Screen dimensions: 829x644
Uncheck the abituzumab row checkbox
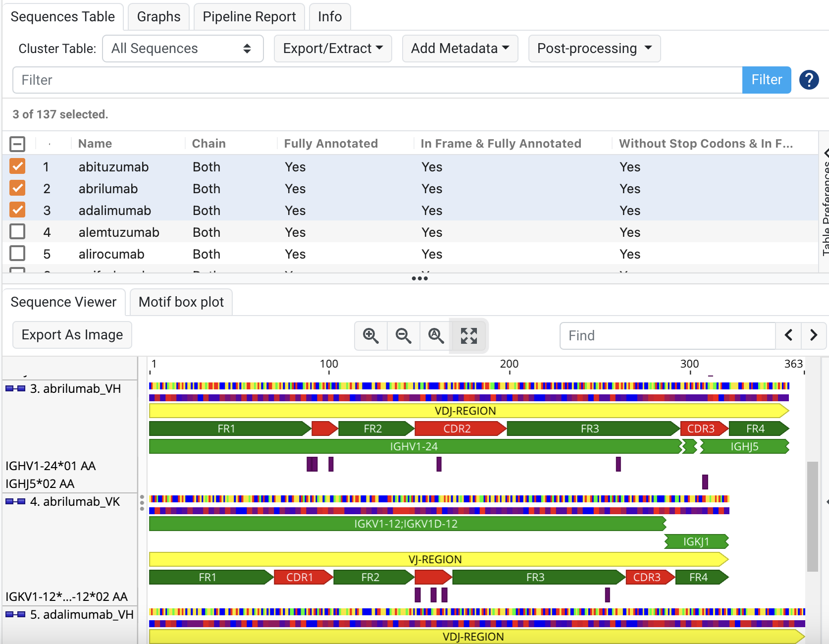(x=17, y=166)
